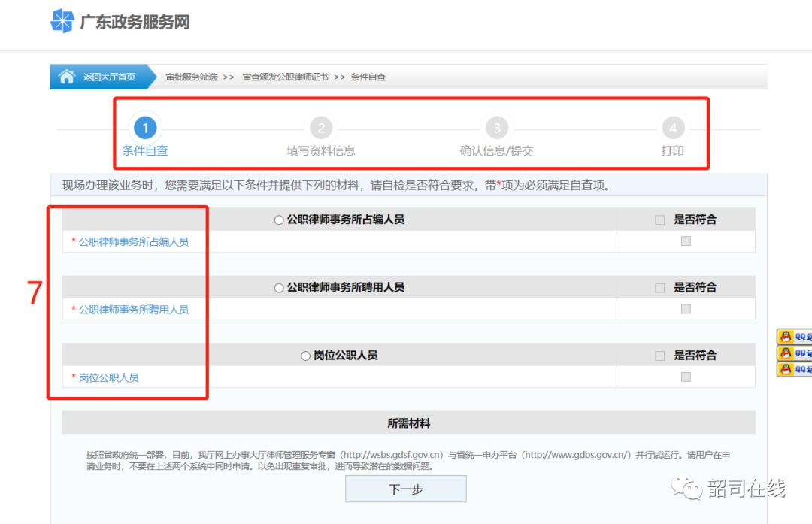Screen dimensions: 812x524
Task: Click the 广东政务服务网 site title text
Action: (x=135, y=22)
